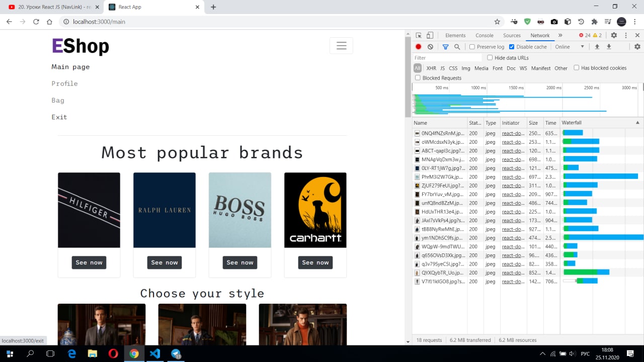The height and width of the screenshot is (362, 644).
Task: Open the Windows Start menu
Action: tap(10, 353)
